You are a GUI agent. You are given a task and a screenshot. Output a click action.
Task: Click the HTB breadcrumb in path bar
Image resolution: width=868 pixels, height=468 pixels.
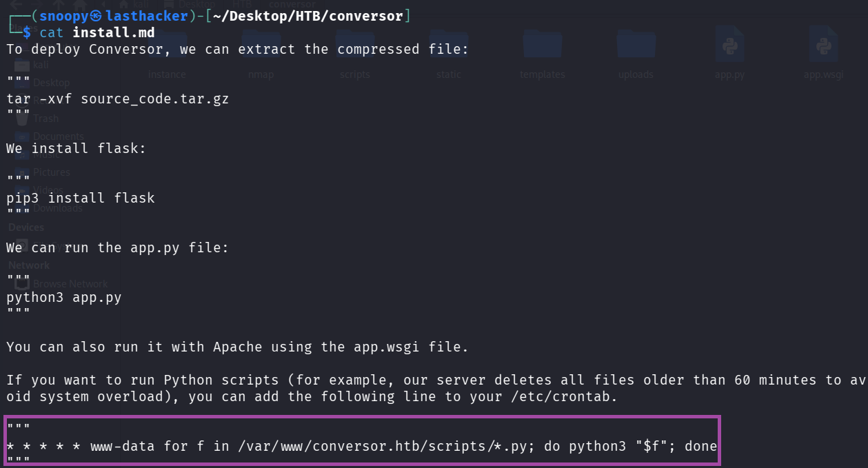[x=242, y=4]
